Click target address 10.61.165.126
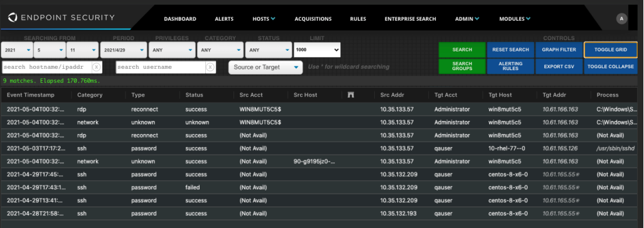 pos(561,148)
